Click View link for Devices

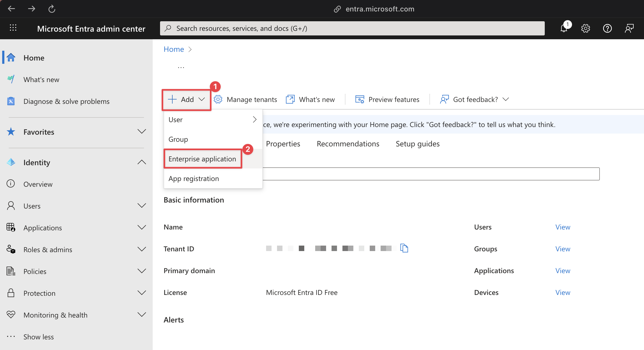[x=563, y=292]
